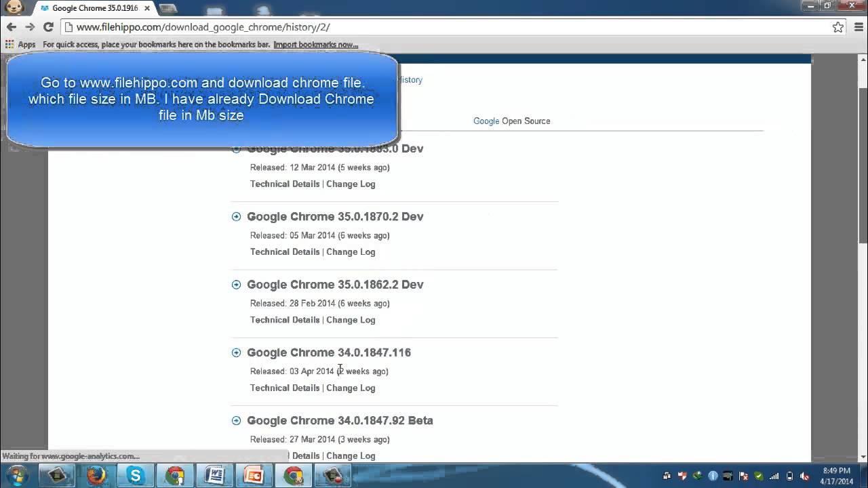Go back using the browser Back arrow
This screenshot has height=488, width=868.
[11, 27]
